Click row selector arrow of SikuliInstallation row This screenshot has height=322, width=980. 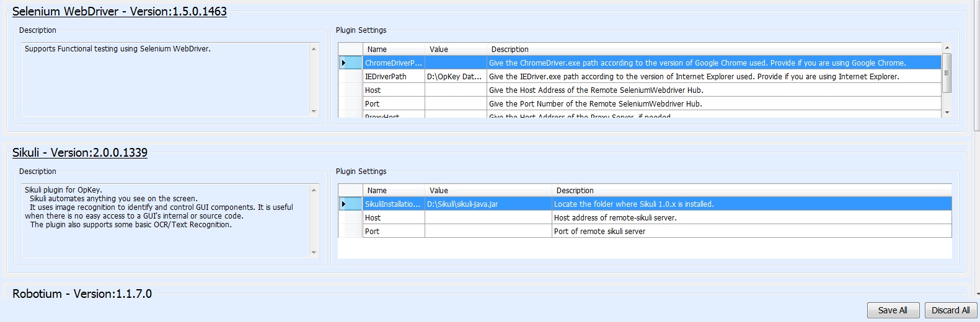coord(350,204)
